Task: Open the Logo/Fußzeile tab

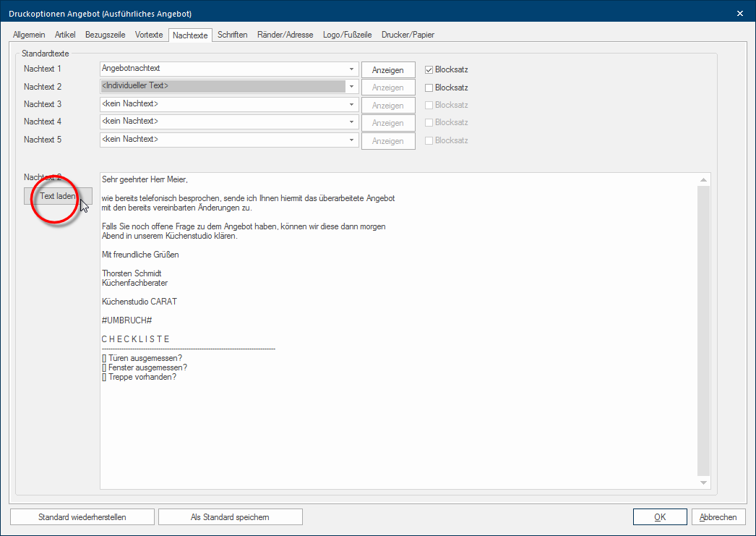Action: [x=348, y=35]
